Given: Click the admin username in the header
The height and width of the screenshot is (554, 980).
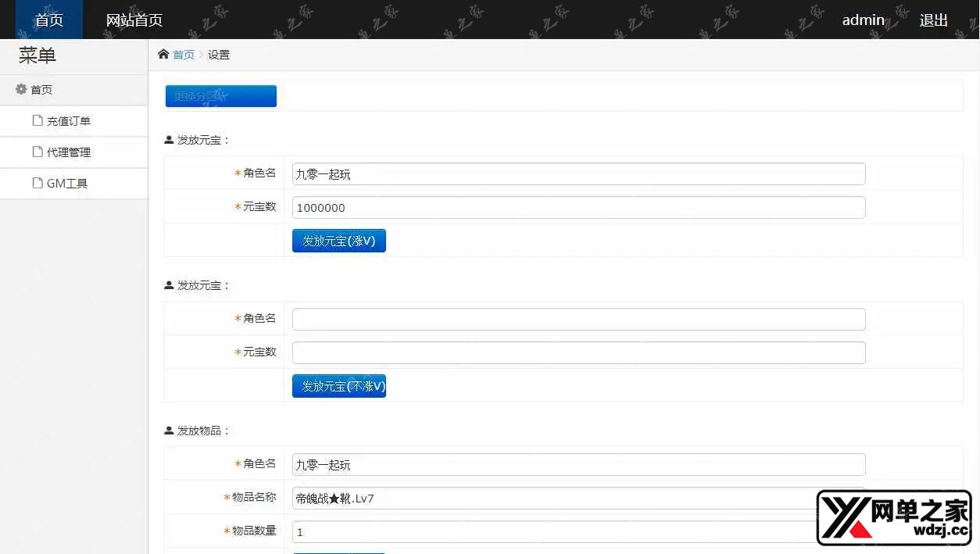Looking at the screenshot, I should (863, 20).
